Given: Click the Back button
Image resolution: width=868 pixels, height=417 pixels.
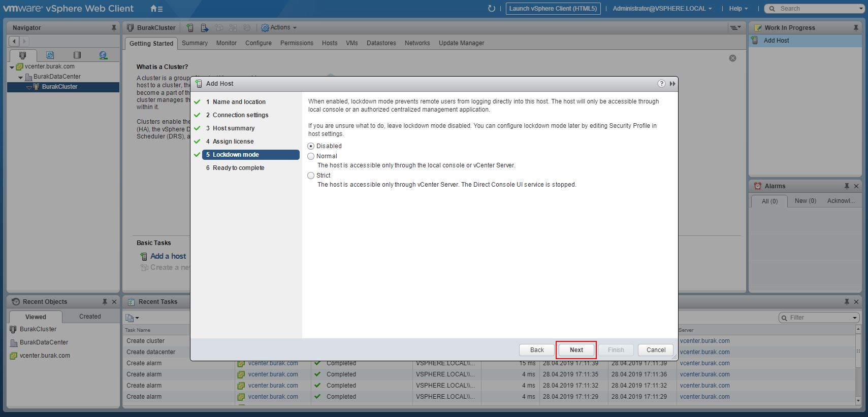Looking at the screenshot, I should click(x=537, y=350).
